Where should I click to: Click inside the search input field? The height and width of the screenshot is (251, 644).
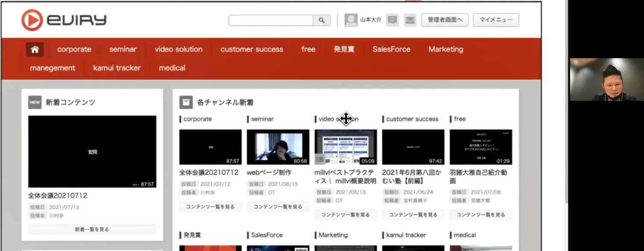272,20
